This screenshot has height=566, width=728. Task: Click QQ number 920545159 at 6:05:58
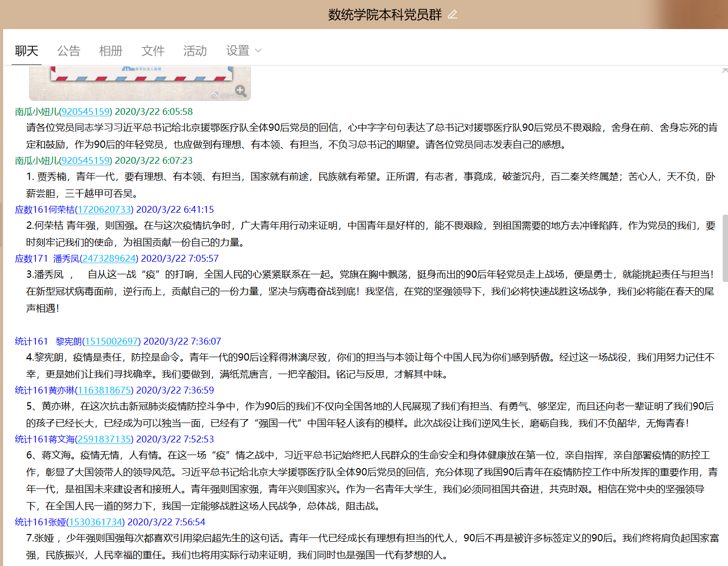click(x=85, y=112)
